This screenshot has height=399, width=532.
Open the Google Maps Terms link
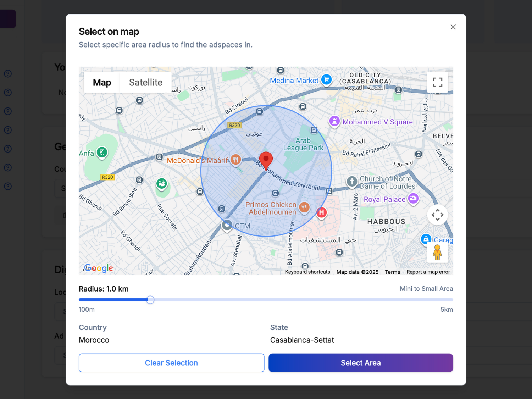click(392, 272)
